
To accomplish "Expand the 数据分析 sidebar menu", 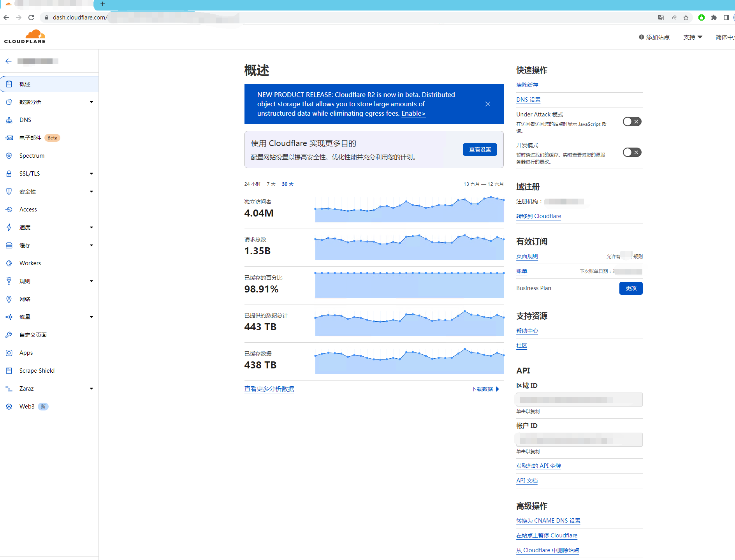I will [91, 102].
